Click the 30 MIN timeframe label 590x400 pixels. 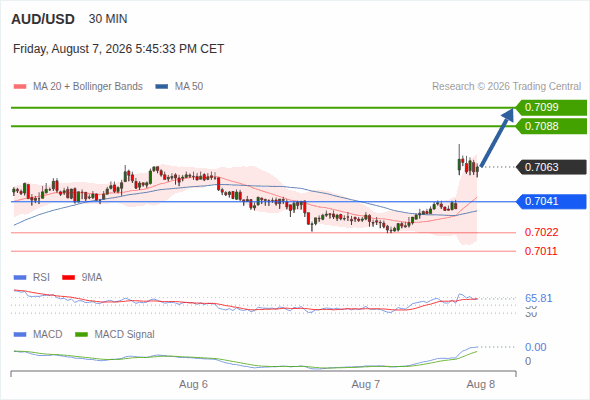click(108, 19)
